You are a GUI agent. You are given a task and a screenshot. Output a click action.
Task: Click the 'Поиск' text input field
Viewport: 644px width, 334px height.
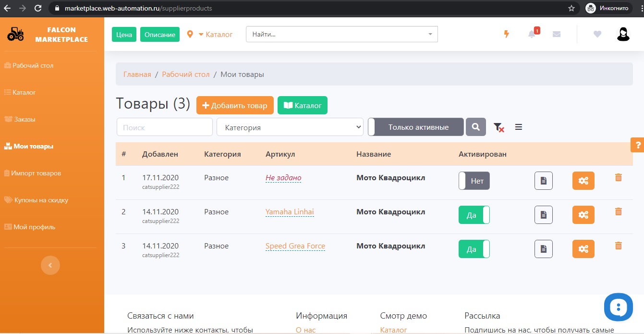165,127
